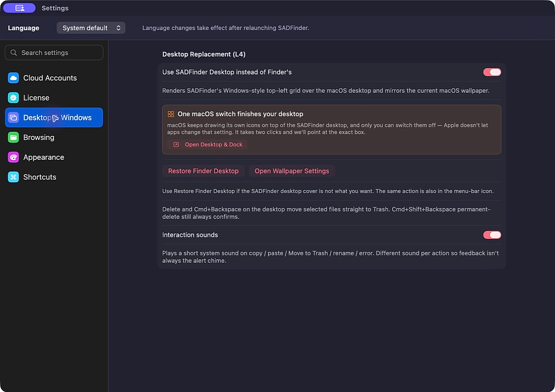This screenshot has height=392, width=555.
Task: Click the purple window icon beside Settings
Action: [19, 8]
